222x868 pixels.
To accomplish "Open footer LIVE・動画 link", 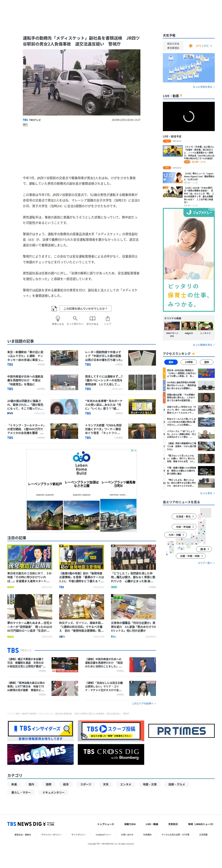I will (152, 824).
